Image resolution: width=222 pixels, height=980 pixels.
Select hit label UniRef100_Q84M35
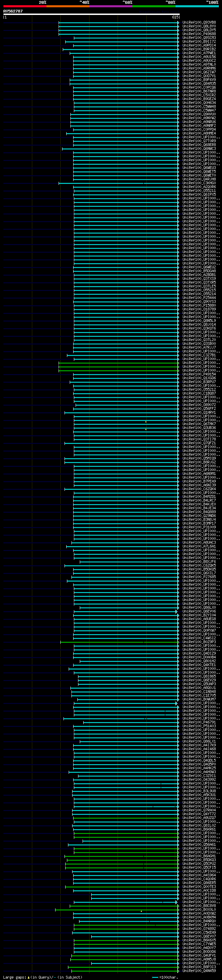pos(199,84)
